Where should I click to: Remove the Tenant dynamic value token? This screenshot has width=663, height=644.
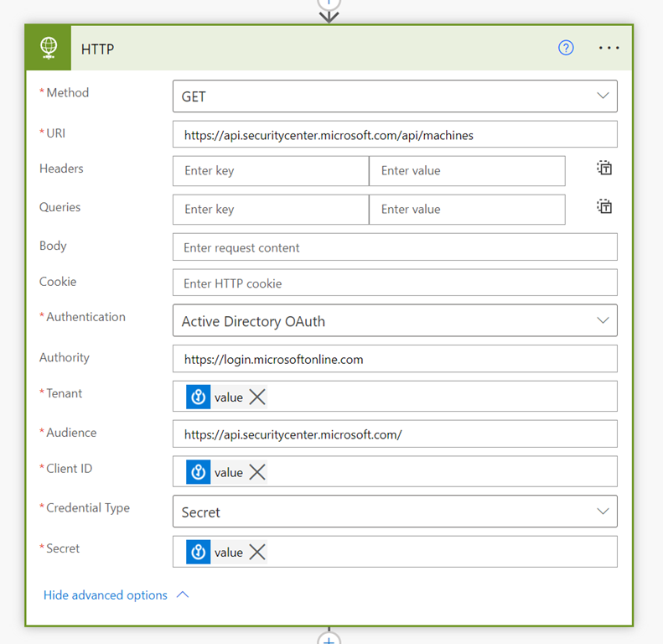pos(257,397)
